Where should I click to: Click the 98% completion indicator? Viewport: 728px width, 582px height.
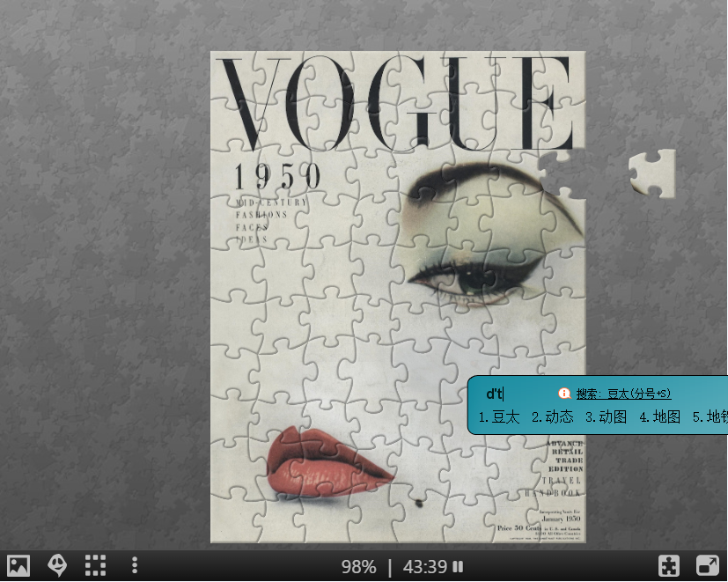[358, 567]
